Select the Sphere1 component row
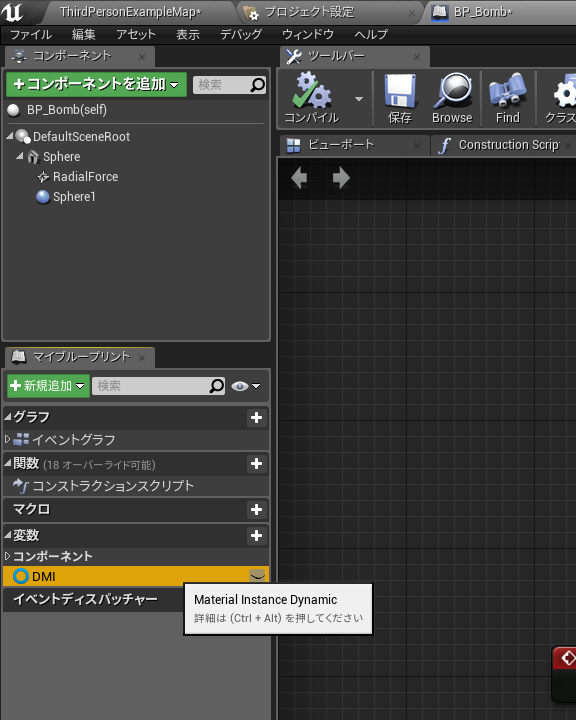Viewport: 576px width, 720px height. [136, 197]
